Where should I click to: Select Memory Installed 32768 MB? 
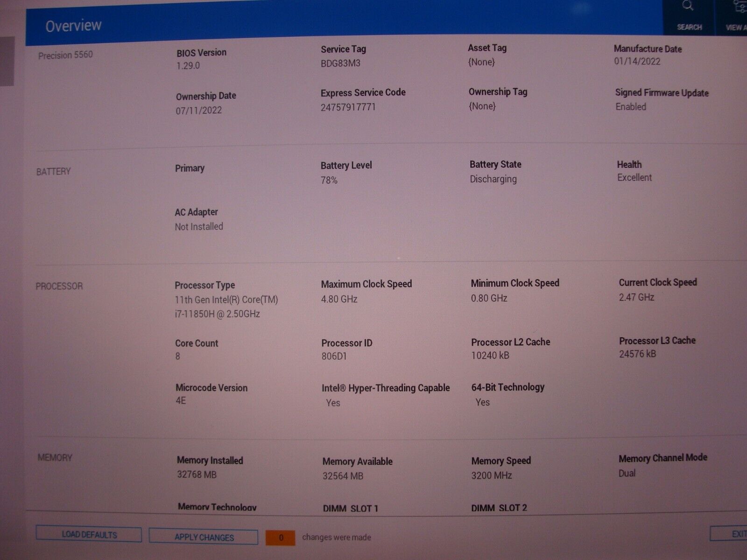point(197,475)
